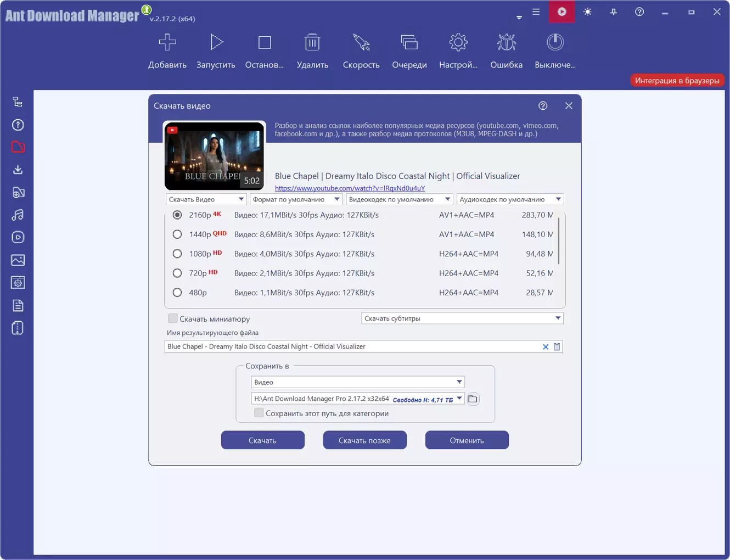This screenshot has width=730, height=560.
Task: Click the Выключе... power icon
Action: (x=555, y=42)
